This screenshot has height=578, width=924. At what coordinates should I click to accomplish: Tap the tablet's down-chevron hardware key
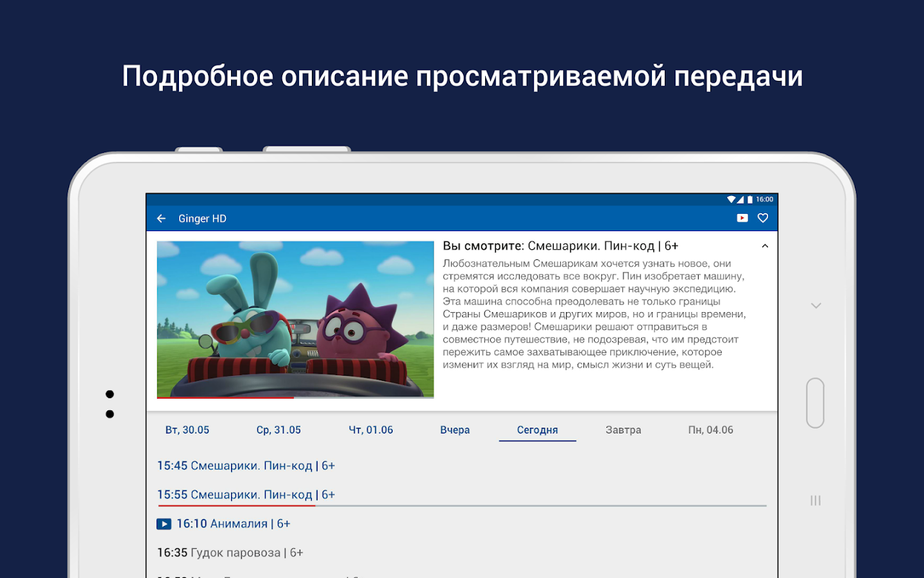tap(816, 306)
